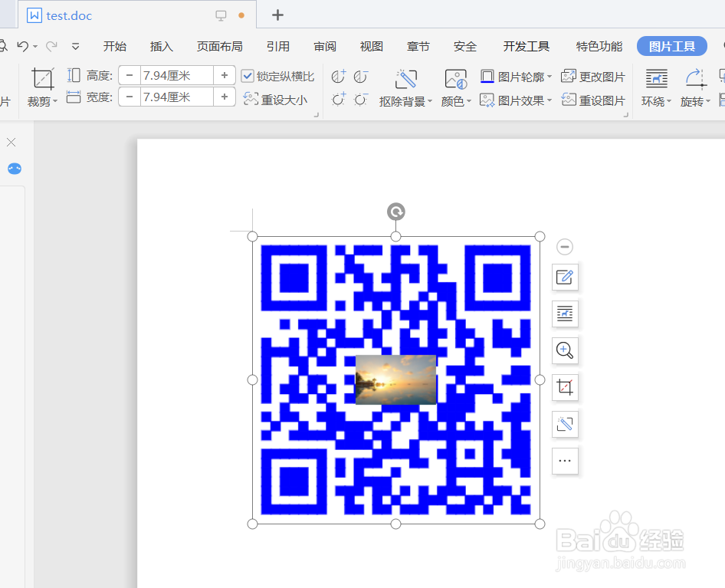Click the floating more options (…) button
This screenshot has width=725, height=588.
coord(565,461)
